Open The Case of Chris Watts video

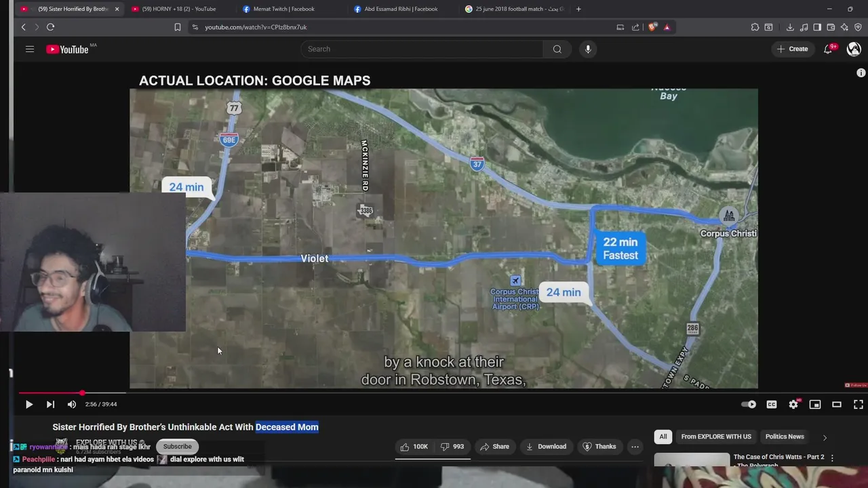(x=778, y=460)
